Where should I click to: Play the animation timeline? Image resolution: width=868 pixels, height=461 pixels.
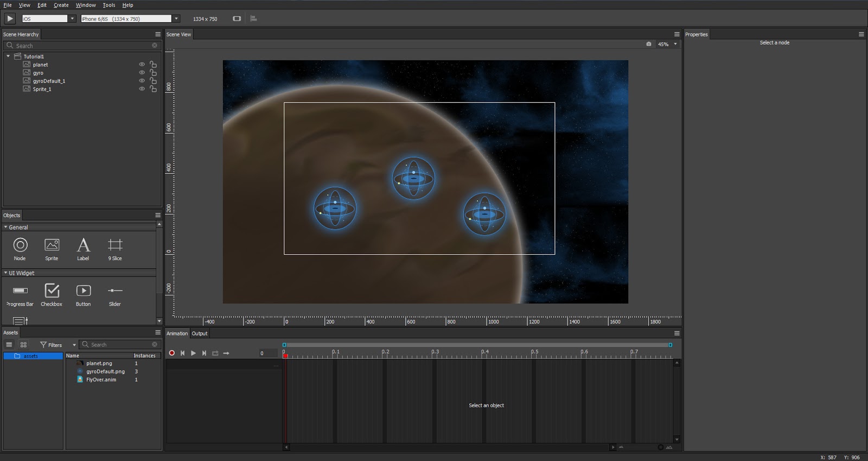pyautogui.click(x=193, y=353)
